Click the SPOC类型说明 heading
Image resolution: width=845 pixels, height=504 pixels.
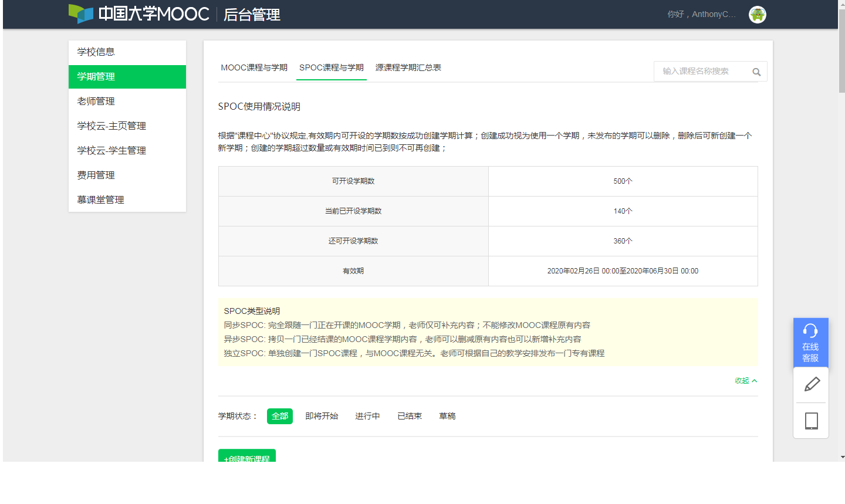pos(252,311)
